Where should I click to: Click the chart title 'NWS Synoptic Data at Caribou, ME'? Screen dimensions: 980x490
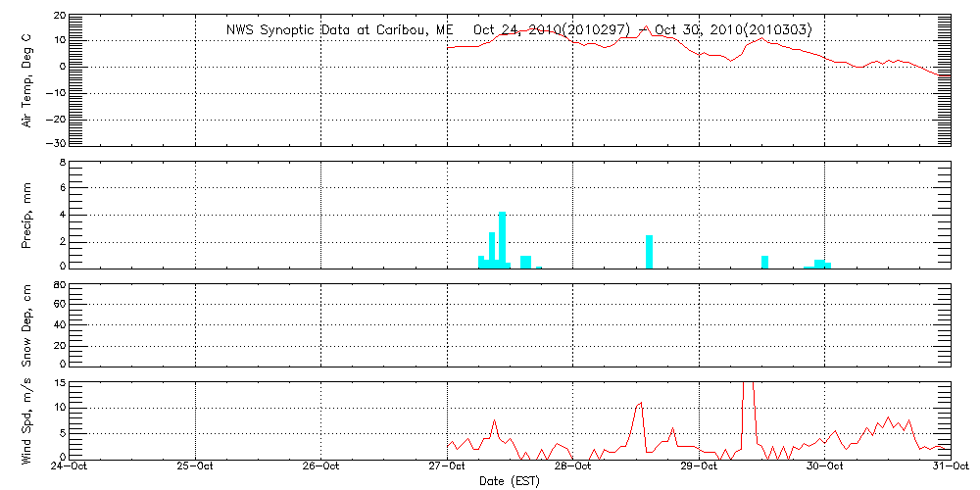pyautogui.click(x=346, y=29)
